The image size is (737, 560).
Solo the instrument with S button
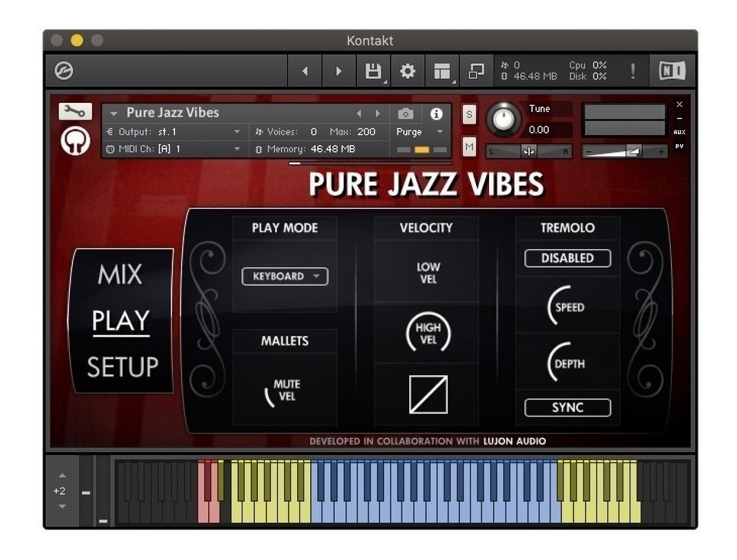469,114
